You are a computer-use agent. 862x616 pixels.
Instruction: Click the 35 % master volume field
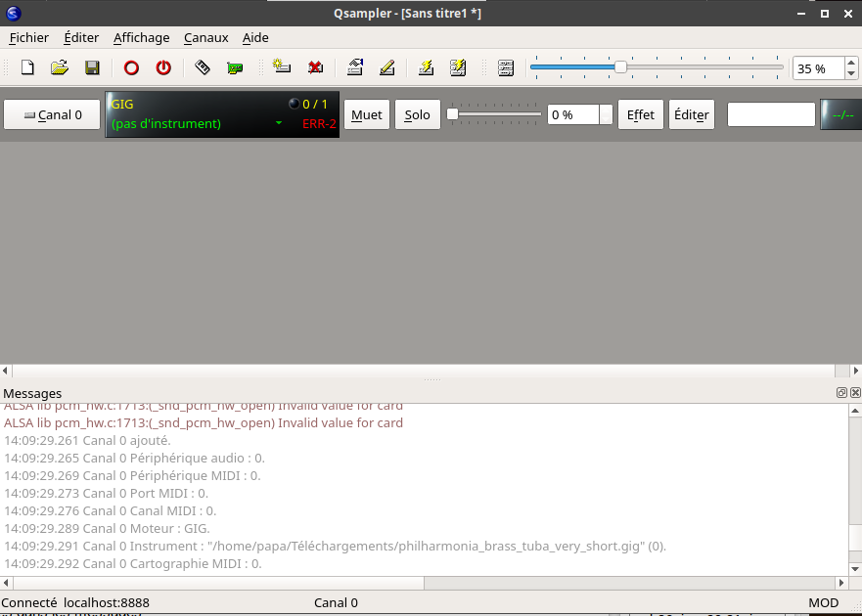(819, 68)
